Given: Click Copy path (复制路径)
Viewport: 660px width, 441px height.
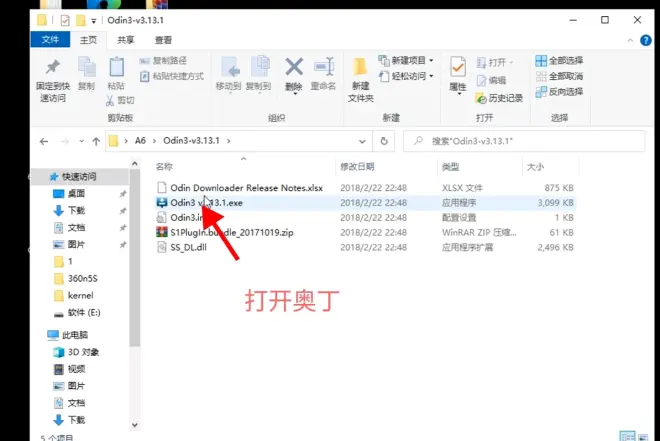Looking at the screenshot, I should [163, 61].
